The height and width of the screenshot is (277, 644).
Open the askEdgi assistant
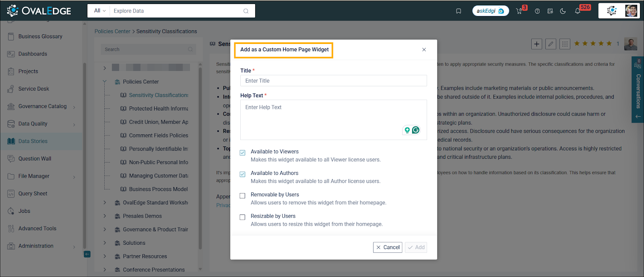490,11
